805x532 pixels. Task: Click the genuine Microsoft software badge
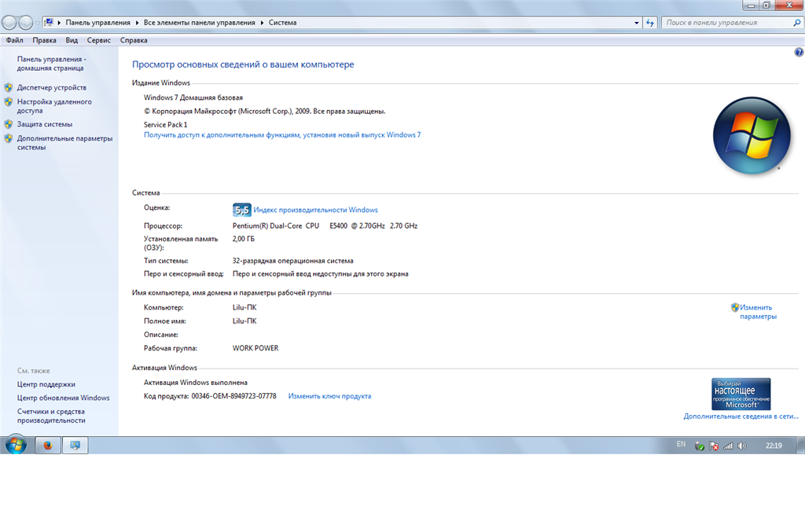click(741, 394)
